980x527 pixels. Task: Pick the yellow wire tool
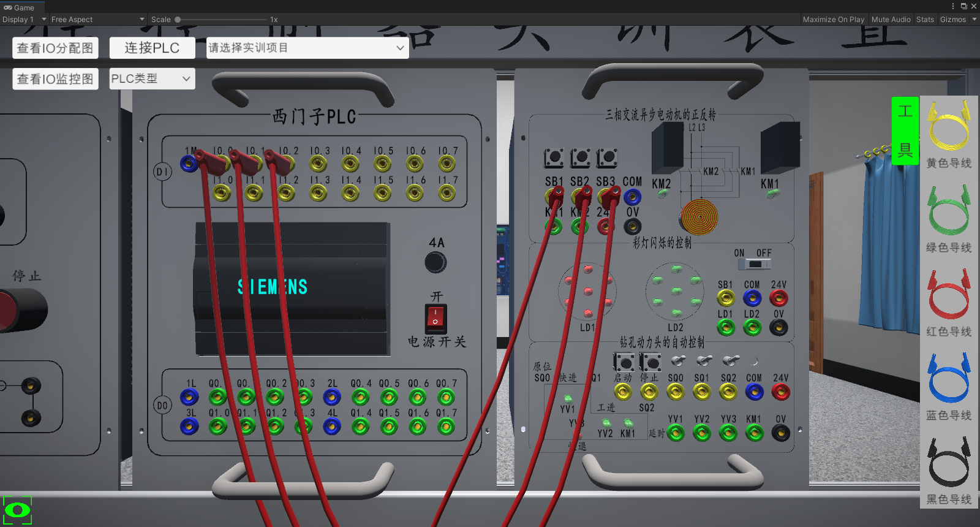[x=949, y=126]
